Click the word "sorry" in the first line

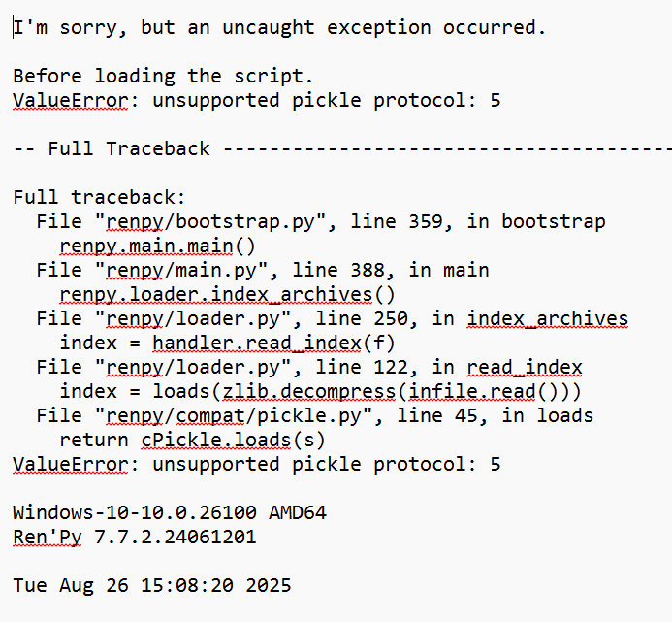point(99,27)
